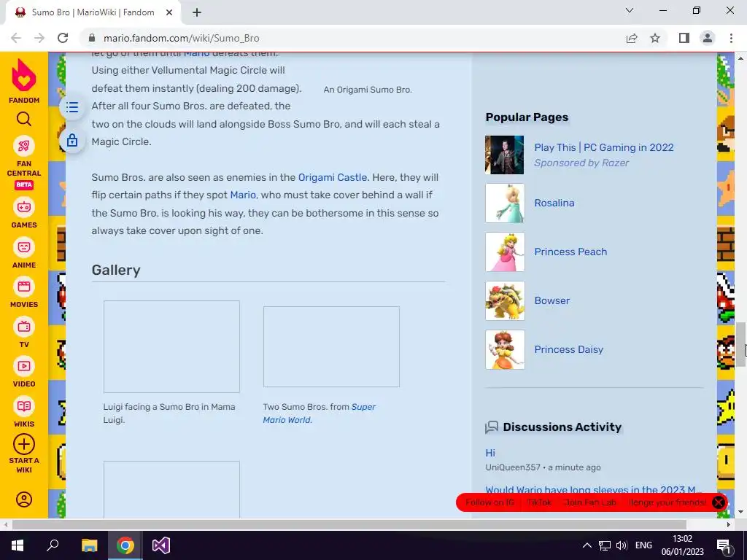Image resolution: width=747 pixels, height=560 pixels.
Task: Click Follow on IG banner link
Action: tap(489, 502)
